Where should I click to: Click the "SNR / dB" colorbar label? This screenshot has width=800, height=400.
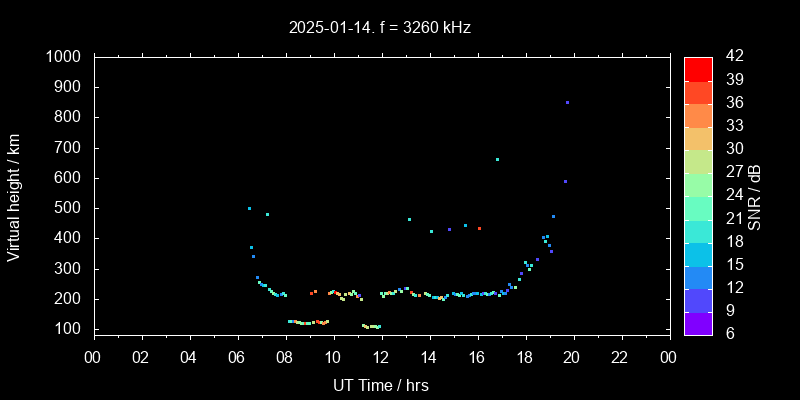pyautogui.click(x=754, y=196)
